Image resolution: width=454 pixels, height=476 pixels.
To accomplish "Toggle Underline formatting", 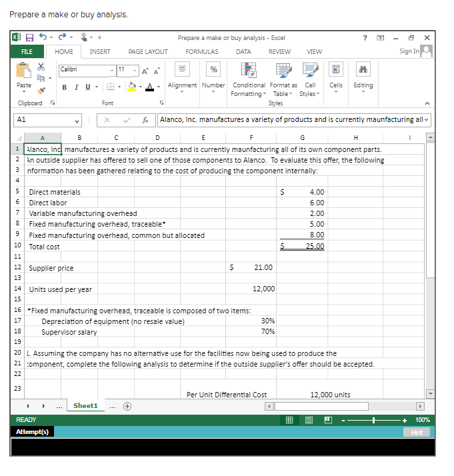I will [x=88, y=87].
